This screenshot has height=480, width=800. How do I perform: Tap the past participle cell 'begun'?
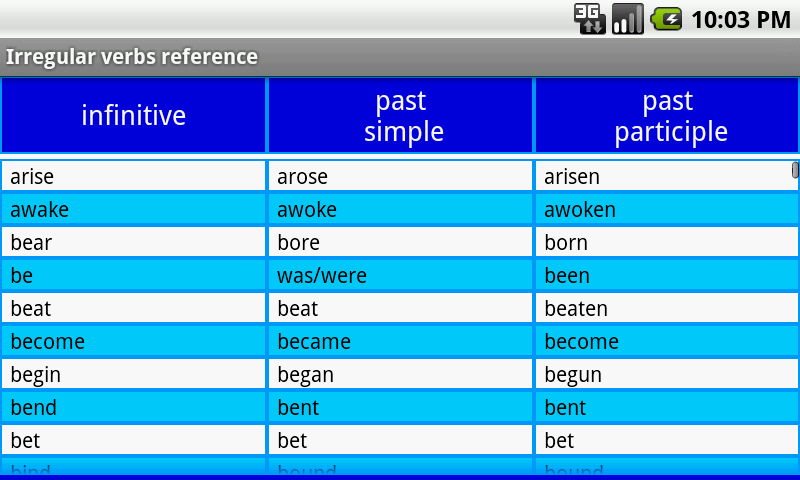(x=667, y=375)
